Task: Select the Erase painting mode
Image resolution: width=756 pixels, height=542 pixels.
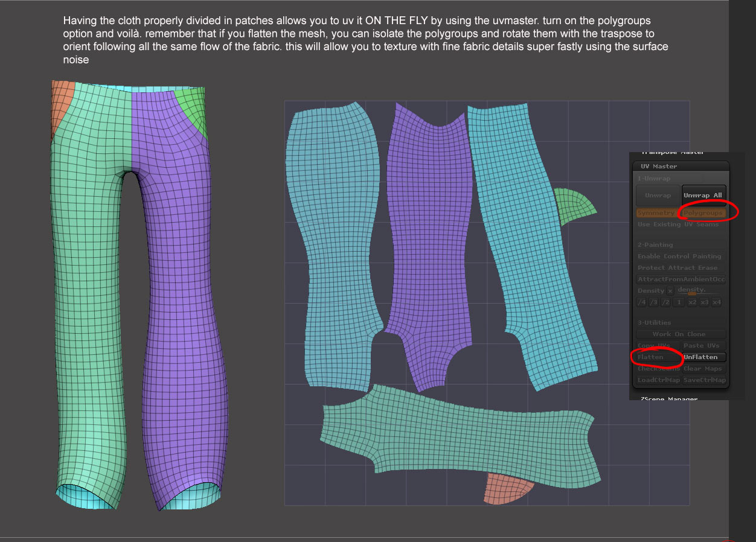Action: click(707, 268)
